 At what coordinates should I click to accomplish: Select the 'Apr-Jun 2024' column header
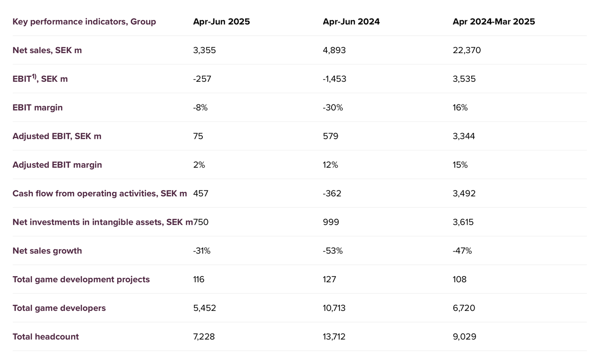coord(351,22)
